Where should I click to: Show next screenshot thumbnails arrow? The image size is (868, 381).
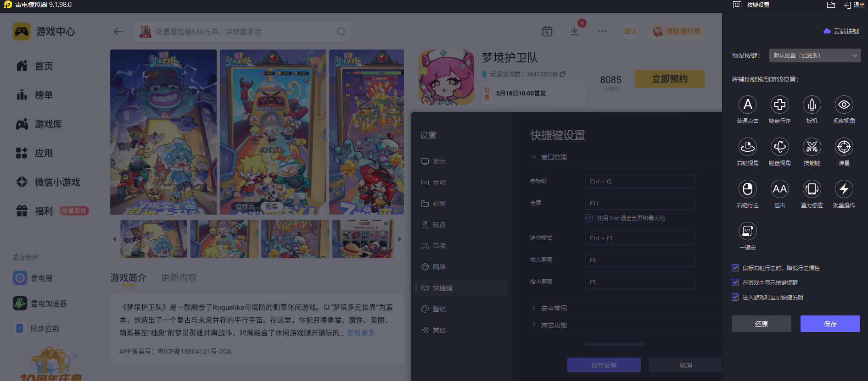tap(399, 239)
